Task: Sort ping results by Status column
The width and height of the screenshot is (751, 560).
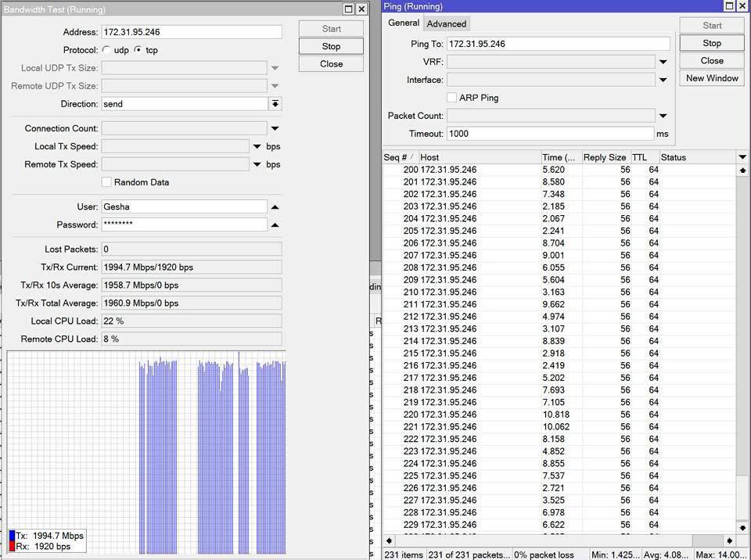Action: (x=698, y=157)
